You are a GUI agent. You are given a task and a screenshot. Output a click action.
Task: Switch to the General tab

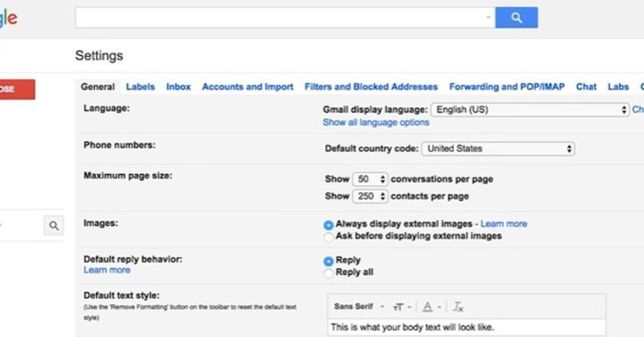pyautogui.click(x=98, y=87)
